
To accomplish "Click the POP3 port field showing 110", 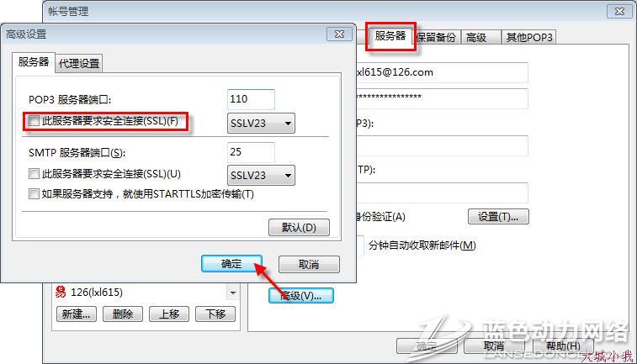I will tap(251, 99).
